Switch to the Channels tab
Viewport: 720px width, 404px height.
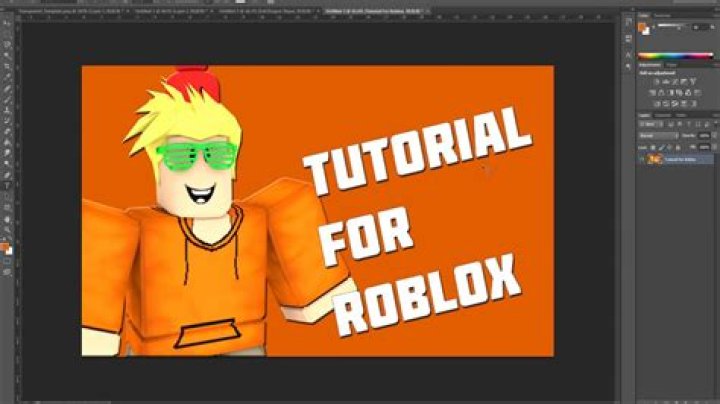coord(662,114)
